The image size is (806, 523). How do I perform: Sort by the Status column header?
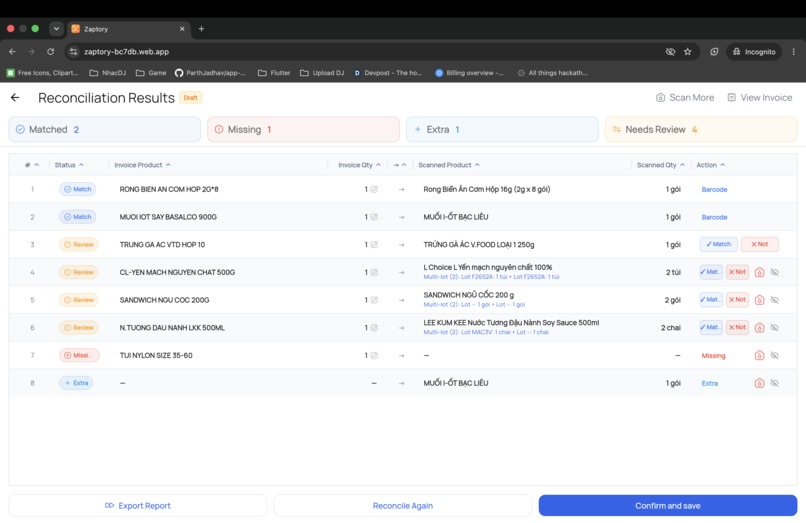tap(69, 165)
